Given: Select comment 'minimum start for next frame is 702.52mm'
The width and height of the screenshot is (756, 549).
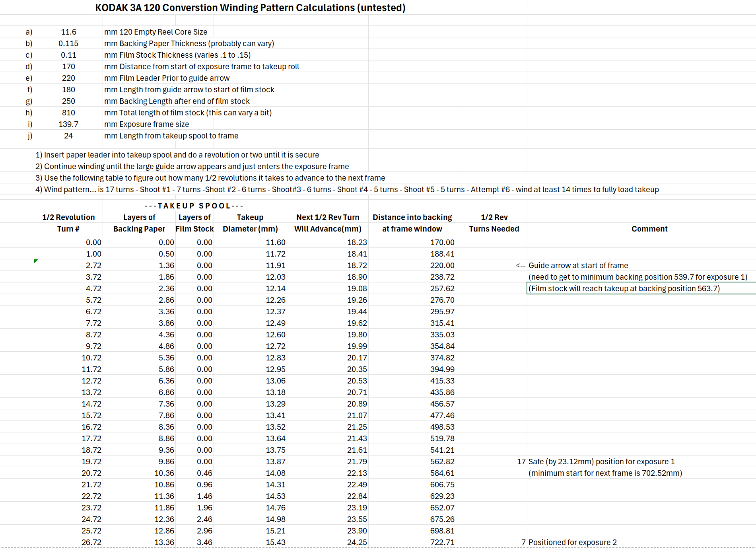Looking at the screenshot, I should pos(605,473).
